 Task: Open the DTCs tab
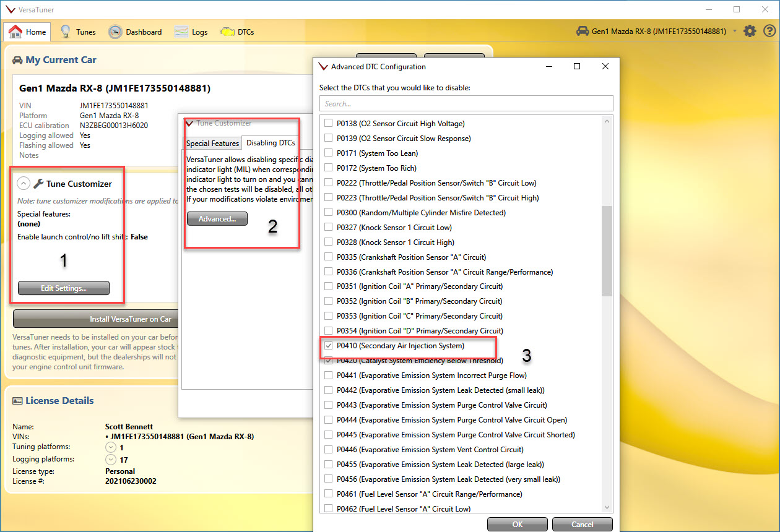(x=236, y=32)
